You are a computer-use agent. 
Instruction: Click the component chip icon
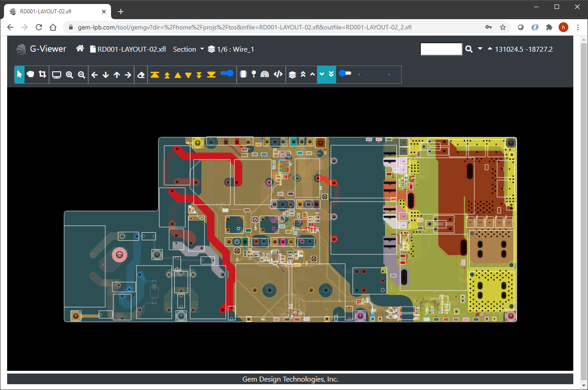pos(243,74)
